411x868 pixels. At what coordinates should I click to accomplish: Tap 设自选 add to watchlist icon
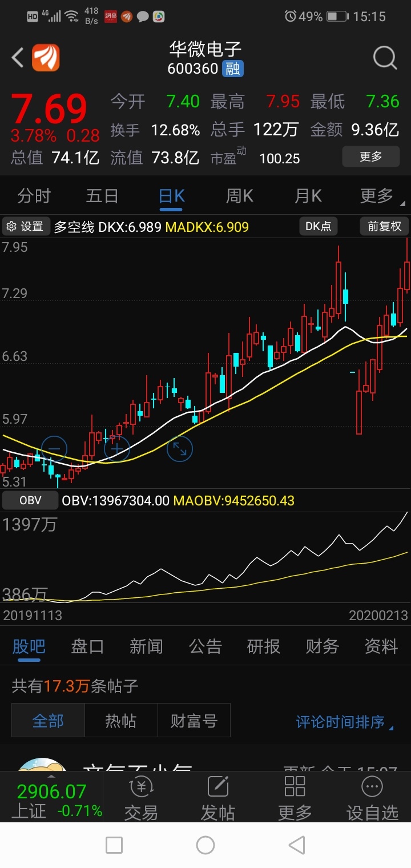point(372,798)
